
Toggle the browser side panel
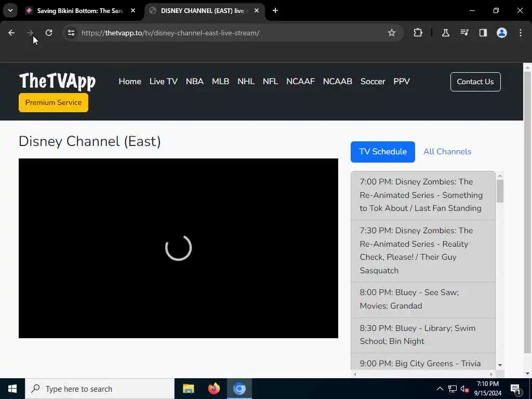483,33
